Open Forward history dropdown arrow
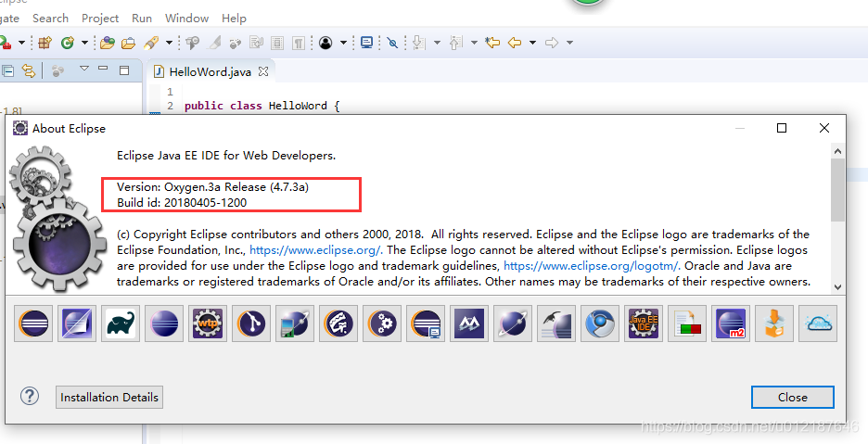Viewport: 868px width, 444px height. pos(569,43)
